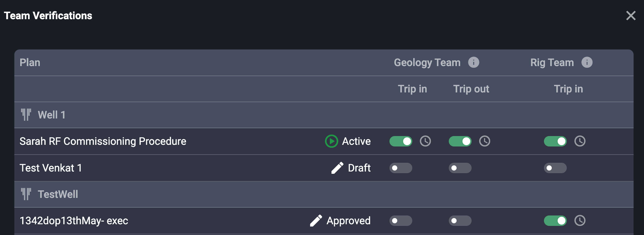Open history clock for Sarah Rig Trip in
The width and height of the screenshot is (644, 235).
pyautogui.click(x=580, y=141)
